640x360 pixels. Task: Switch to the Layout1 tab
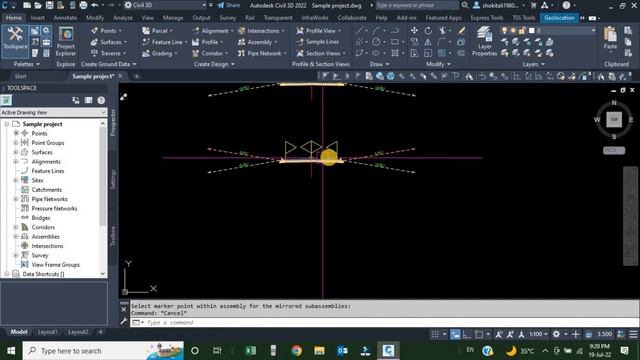(47, 332)
